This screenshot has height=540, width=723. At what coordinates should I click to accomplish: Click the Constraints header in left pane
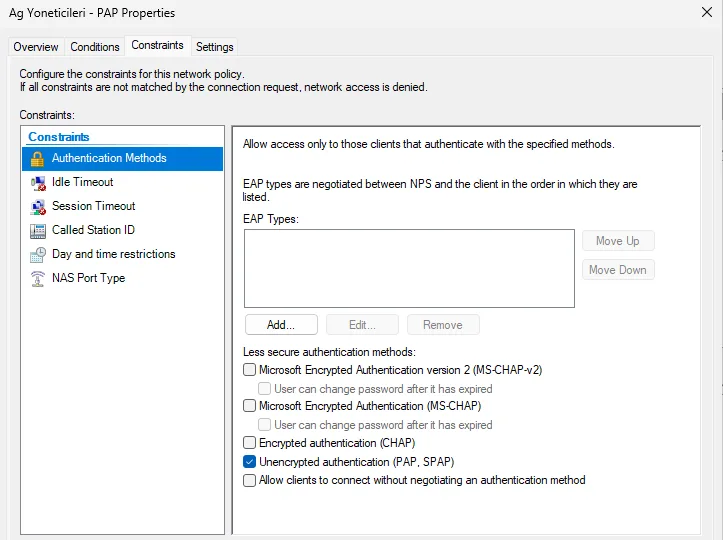click(x=59, y=137)
